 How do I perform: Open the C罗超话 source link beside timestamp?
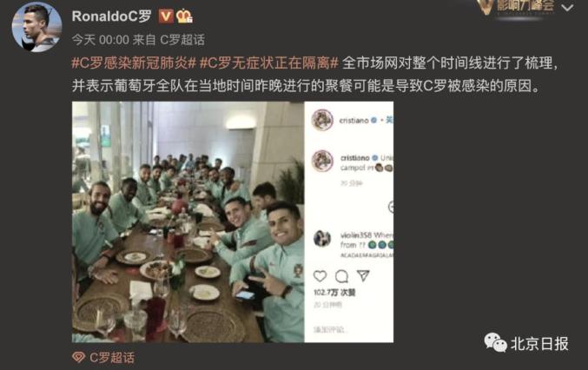(x=182, y=40)
